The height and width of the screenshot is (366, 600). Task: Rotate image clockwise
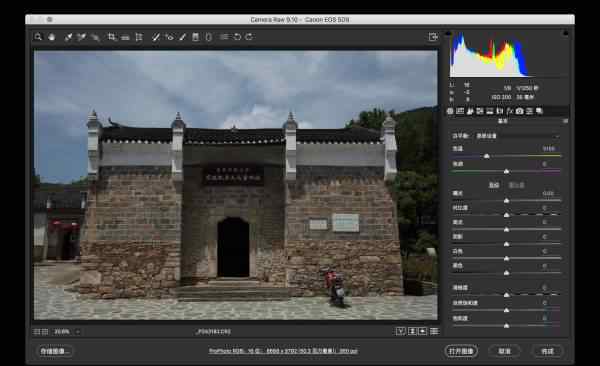pos(249,37)
